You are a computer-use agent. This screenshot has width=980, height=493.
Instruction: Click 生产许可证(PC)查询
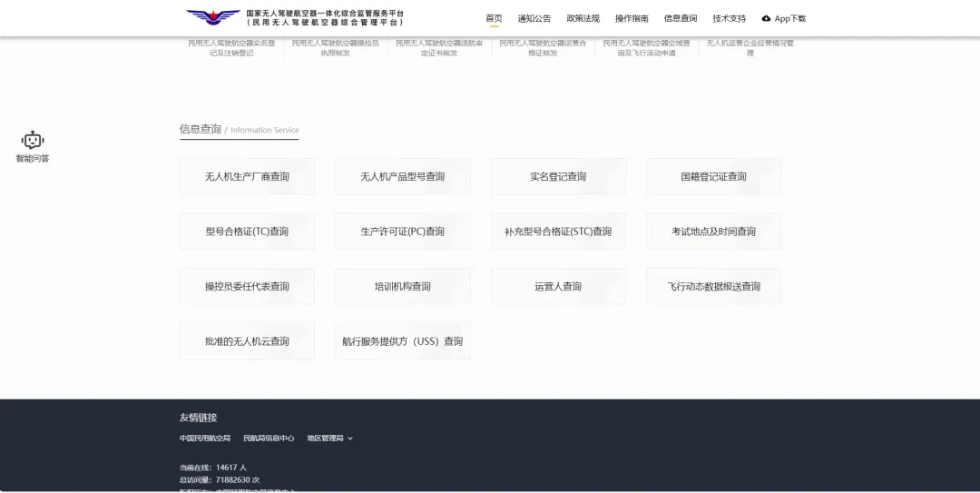(x=403, y=232)
